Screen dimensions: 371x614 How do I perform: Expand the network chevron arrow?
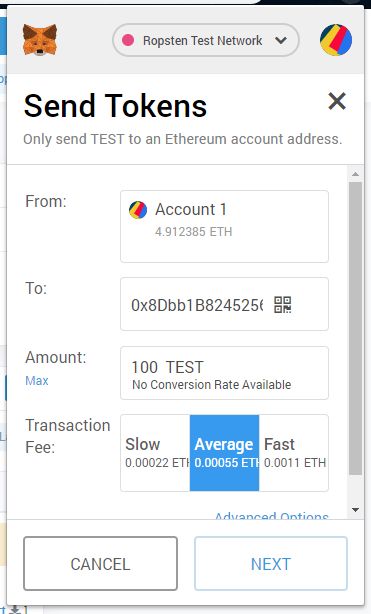281,40
